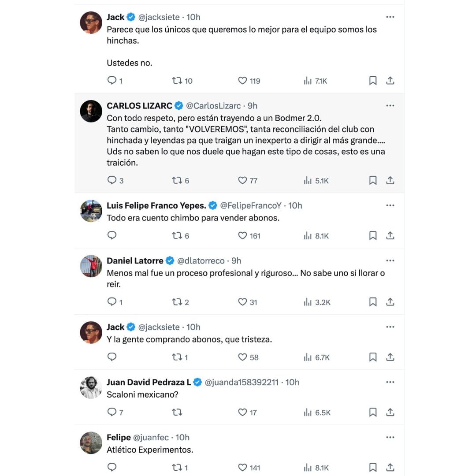Screen dimensions: 476x476
Task: Like Carlos Lizarc's reply
Action: tap(242, 180)
